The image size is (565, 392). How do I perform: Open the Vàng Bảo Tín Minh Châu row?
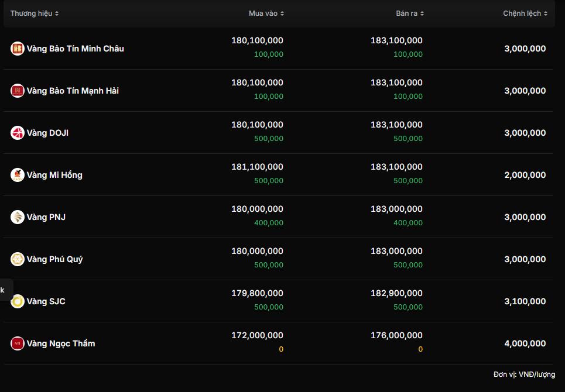pyautogui.click(x=75, y=49)
